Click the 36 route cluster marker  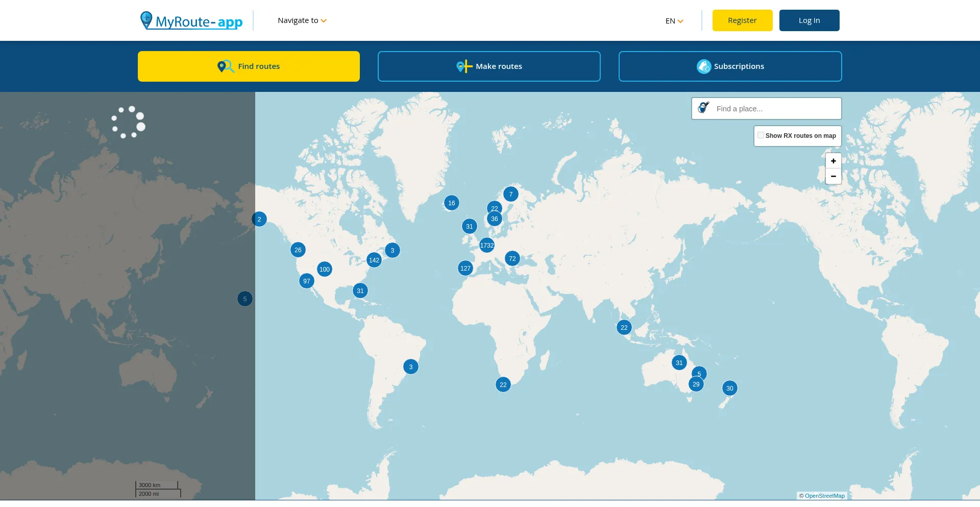pyautogui.click(x=495, y=219)
